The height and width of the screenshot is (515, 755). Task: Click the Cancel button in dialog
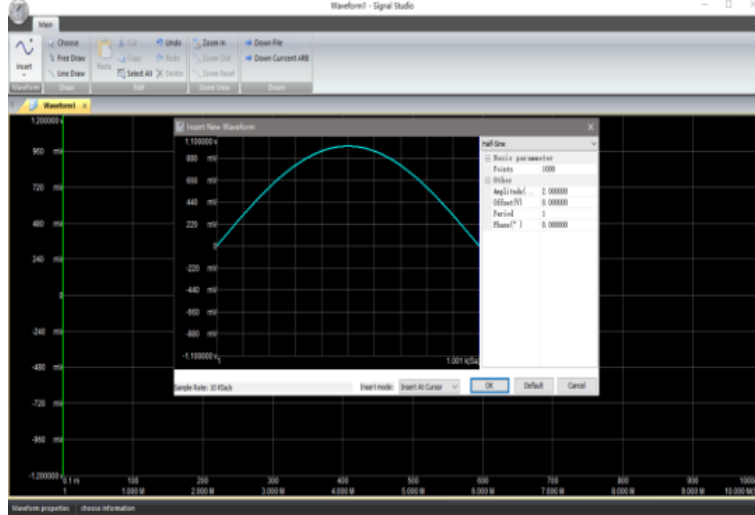point(576,385)
